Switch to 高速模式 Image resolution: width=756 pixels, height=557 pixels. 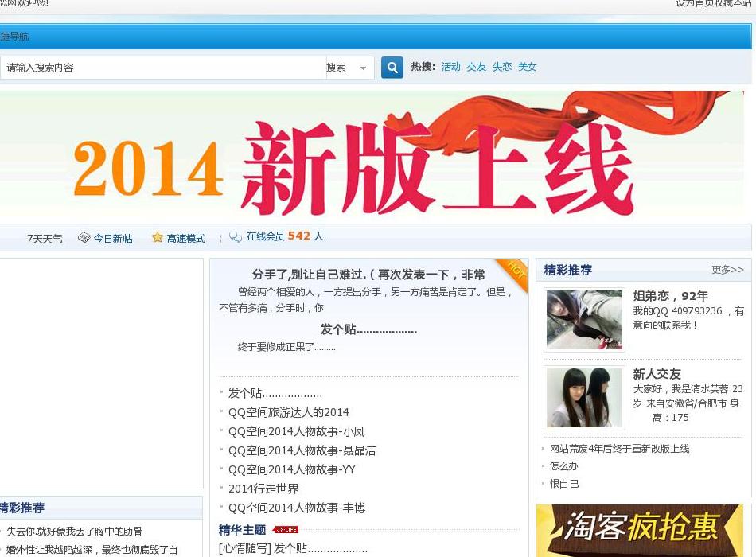click(x=185, y=238)
